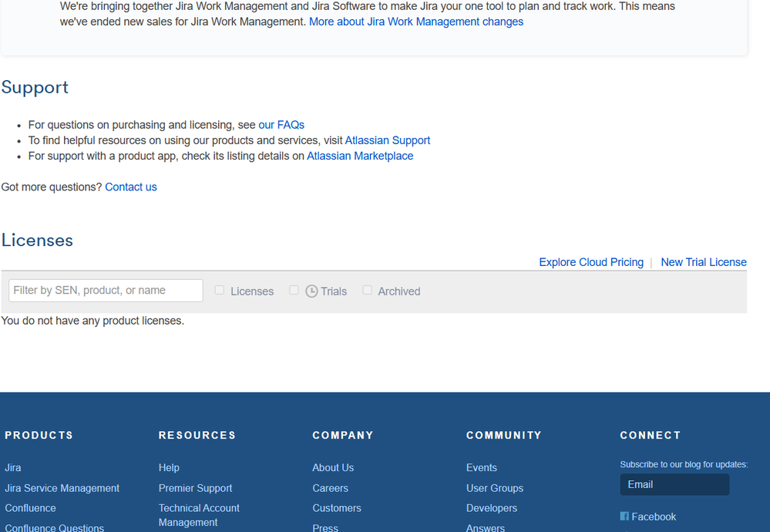
Task: Click the blog subscription Email field
Action: click(674, 484)
